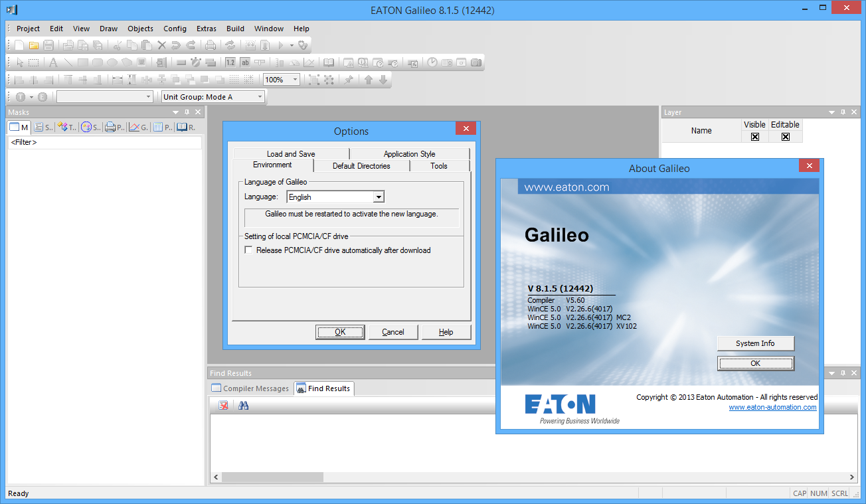
Task: Open the 100% zoom dropdown
Action: pyautogui.click(x=295, y=80)
